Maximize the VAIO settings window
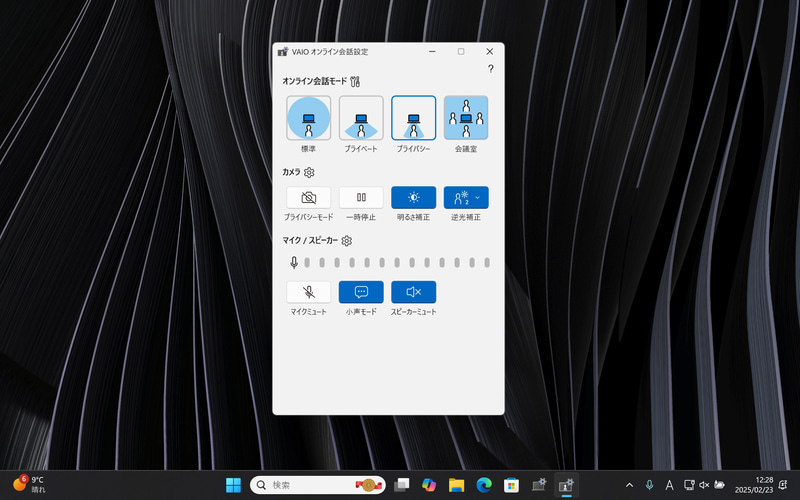The image size is (800, 500). 461,52
